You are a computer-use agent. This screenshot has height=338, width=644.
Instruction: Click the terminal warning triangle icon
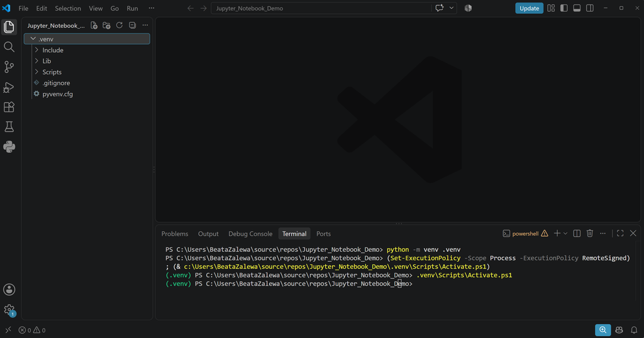pyautogui.click(x=545, y=234)
